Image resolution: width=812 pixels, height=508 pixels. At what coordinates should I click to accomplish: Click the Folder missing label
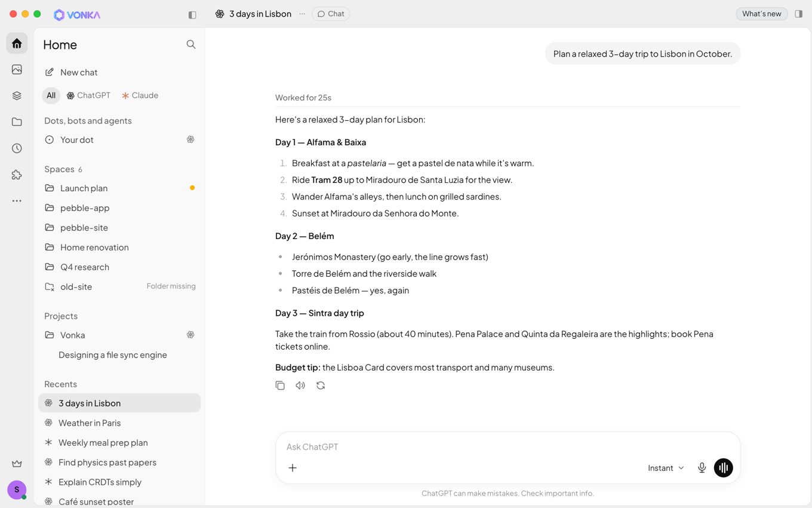[x=171, y=286]
